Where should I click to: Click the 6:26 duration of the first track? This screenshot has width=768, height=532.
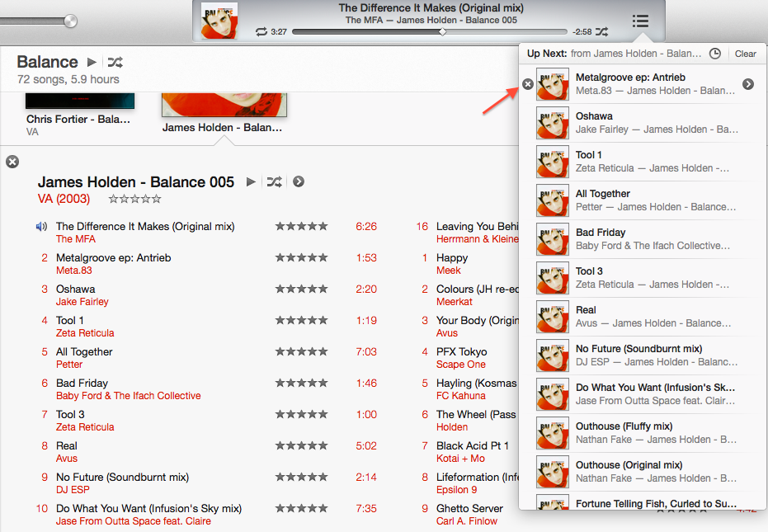tap(366, 226)
